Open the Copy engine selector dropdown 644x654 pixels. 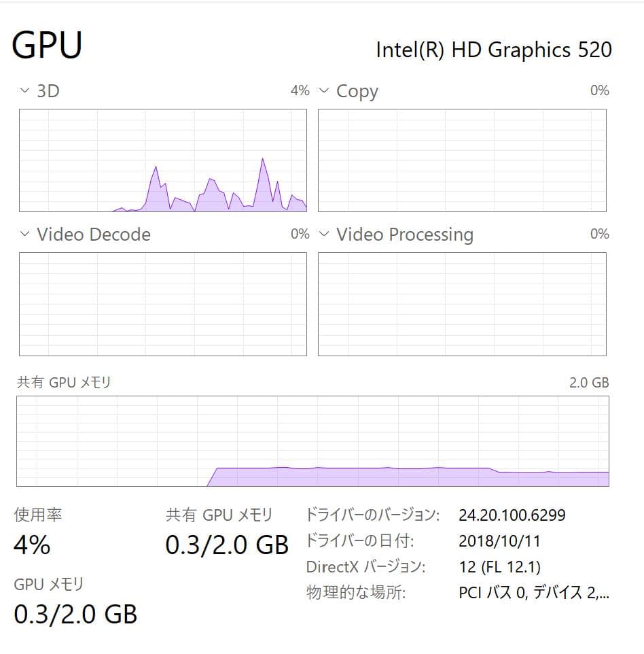tap(357, 90)
